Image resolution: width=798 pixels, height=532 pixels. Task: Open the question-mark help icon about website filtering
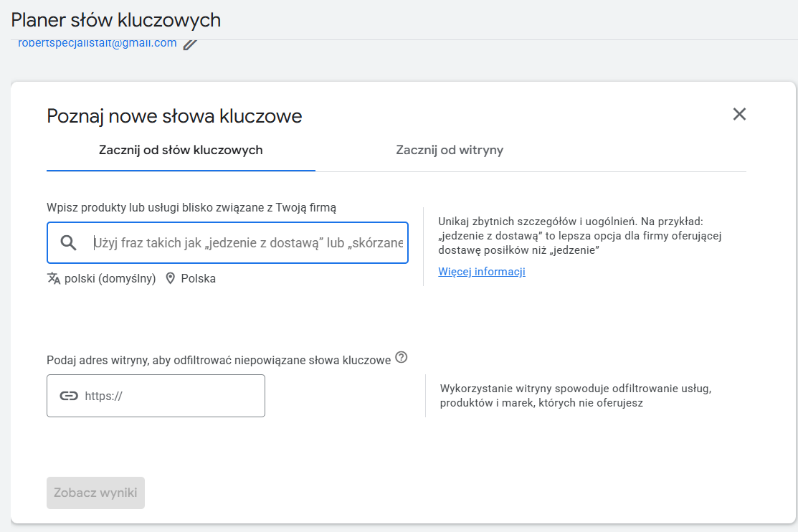click(x=402, y=357)
